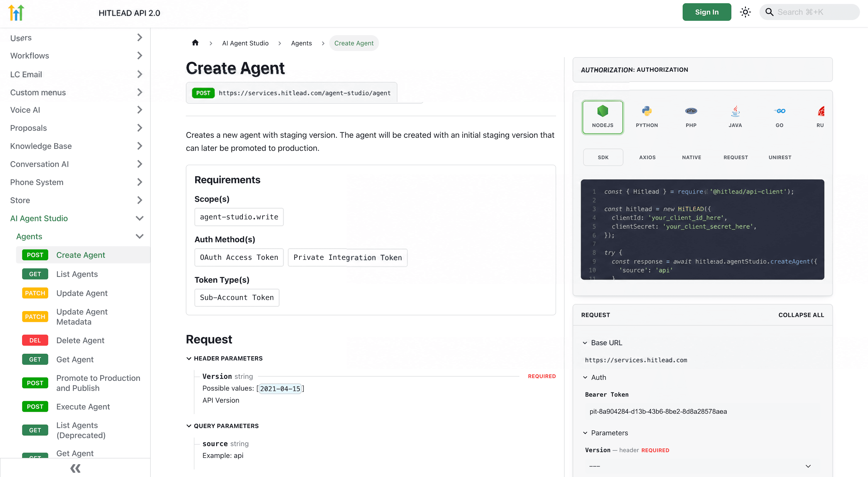868x477 pixels.
Task: Open the Conversation AI sidebar item
Action: coord(75,164)
